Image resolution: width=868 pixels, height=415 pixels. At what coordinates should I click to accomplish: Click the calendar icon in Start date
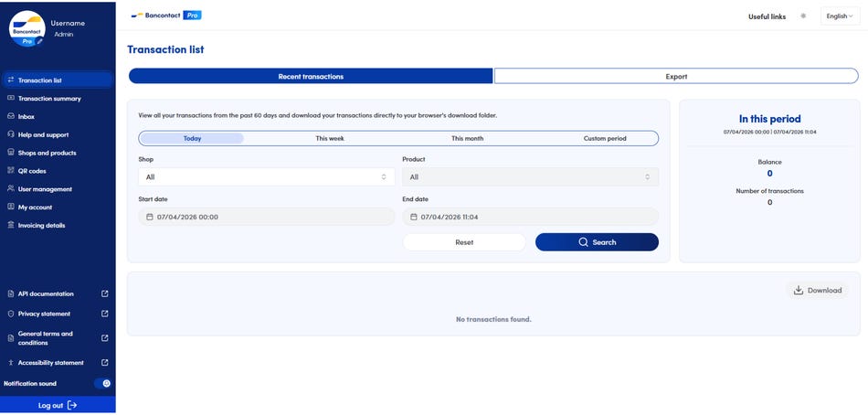click(x=150, y=217)
